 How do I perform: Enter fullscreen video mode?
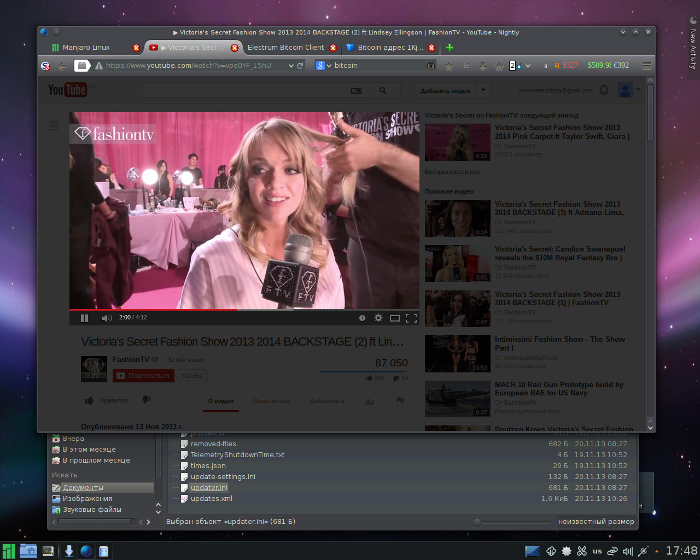(x=412, y=318)
